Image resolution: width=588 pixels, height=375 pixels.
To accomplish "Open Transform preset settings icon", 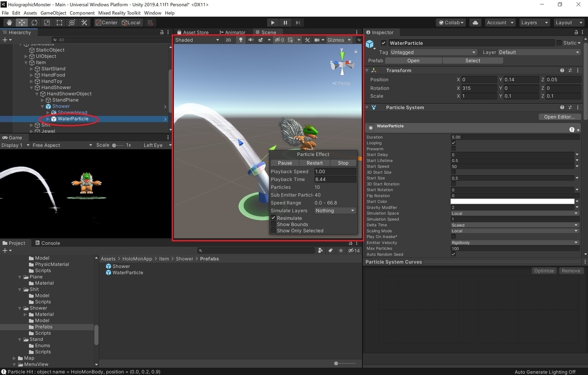I will 570,70.
